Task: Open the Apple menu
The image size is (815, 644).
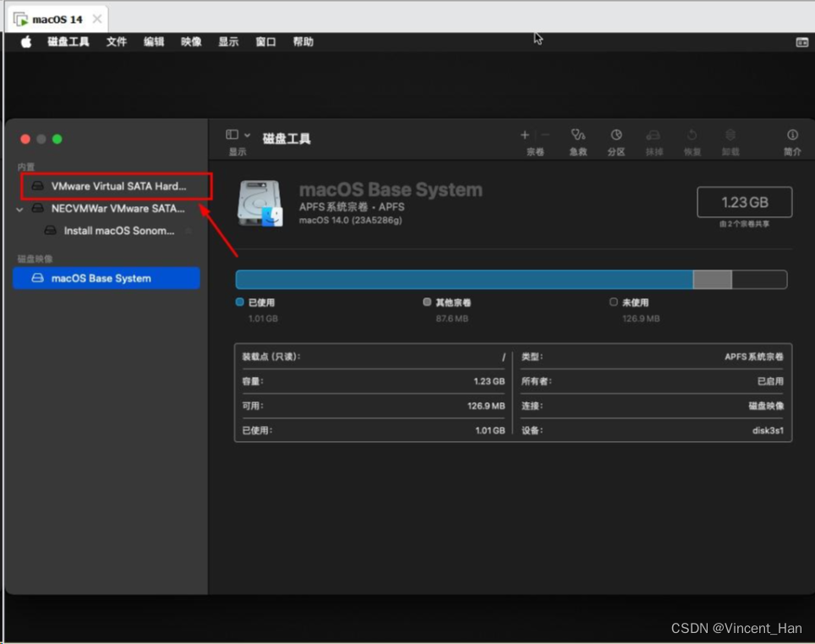Action: pos(26,42)
